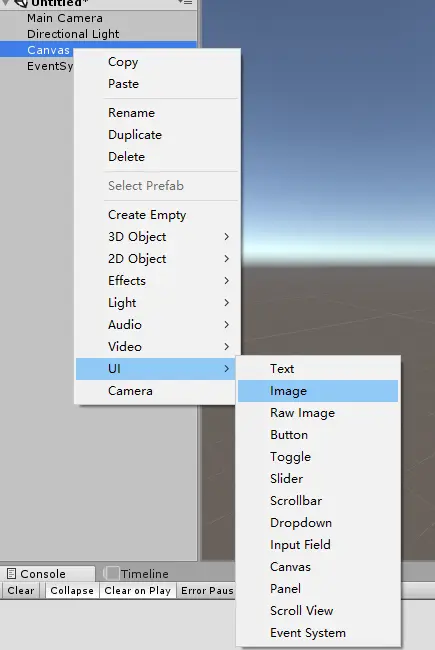
Task: Create a UI Input Field element
Action: (x=318, y=545)
